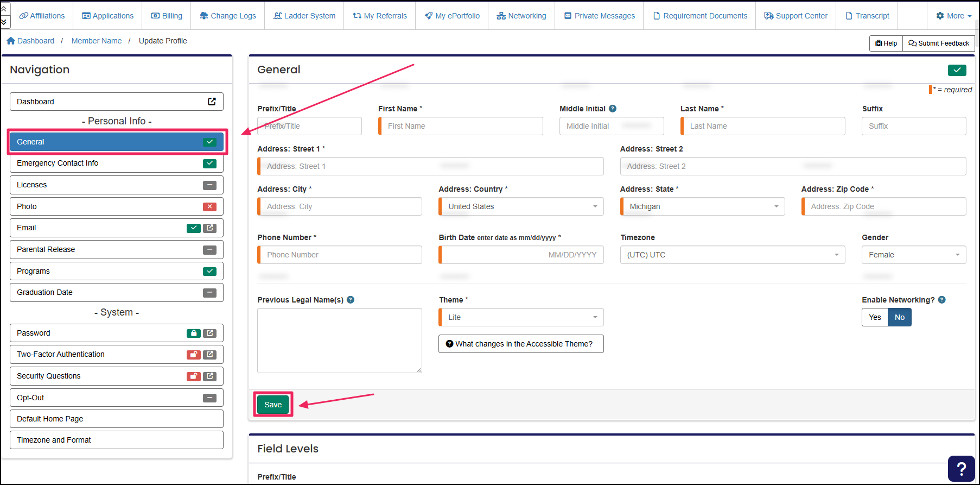Click the Middle Initial help icon

[x=613, y=109]
